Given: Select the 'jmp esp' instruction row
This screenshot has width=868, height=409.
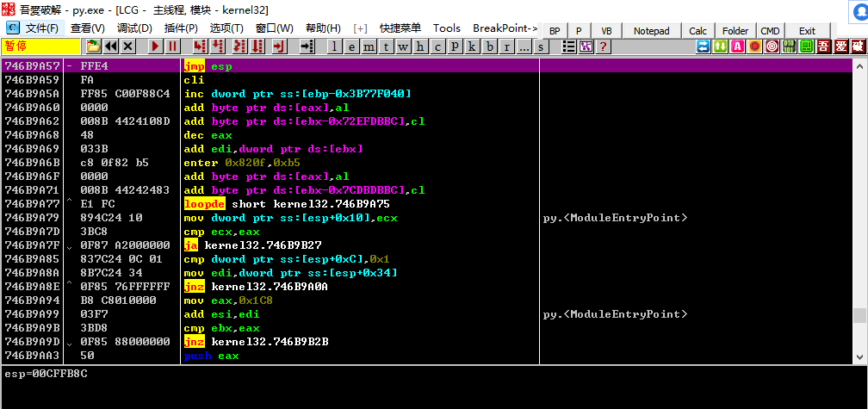Looking at the screenshot, I should pos(426,66).
